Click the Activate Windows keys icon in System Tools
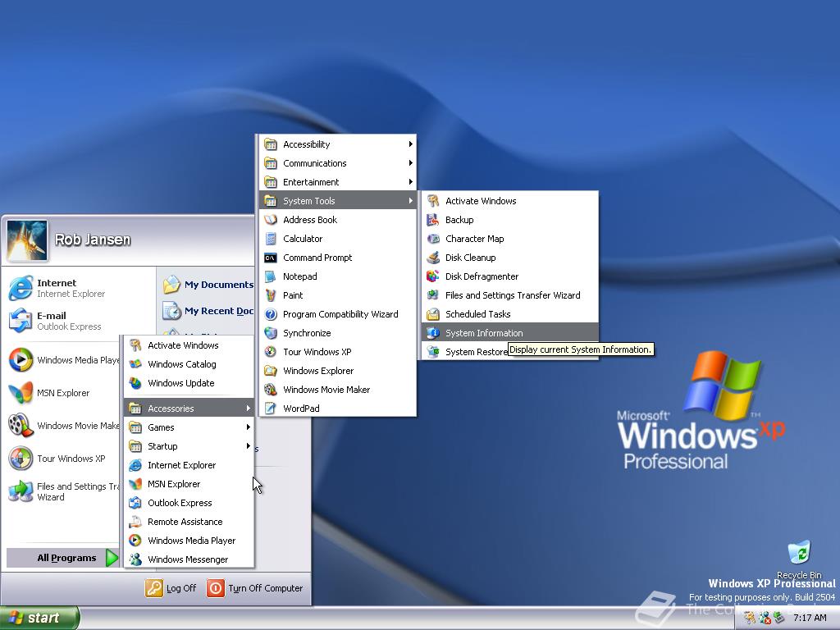This screenshot has width=840, height=630. tap(433, 201)
